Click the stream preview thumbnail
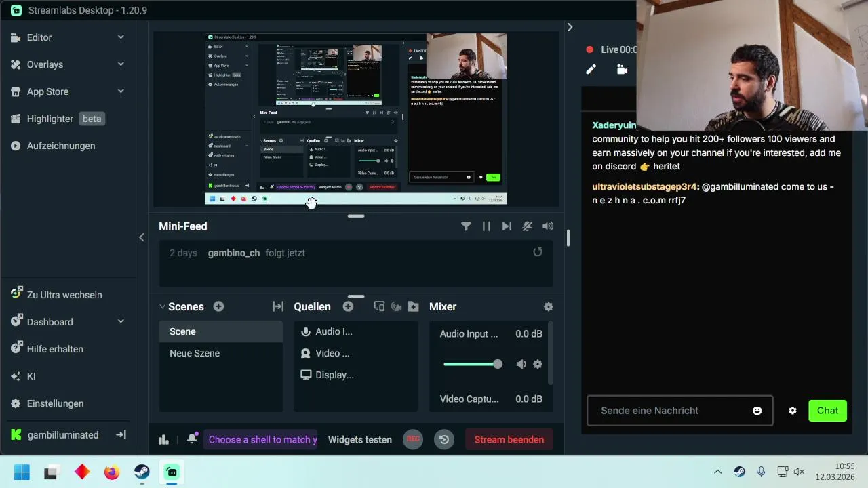This screenshot has width=868, height=488. click(x=356, y=119)
